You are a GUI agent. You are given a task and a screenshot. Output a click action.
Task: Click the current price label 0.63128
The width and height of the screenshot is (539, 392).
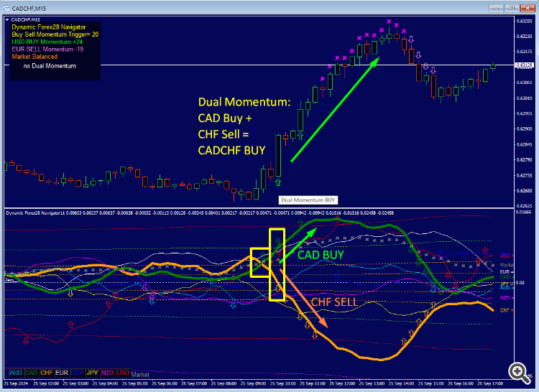[x=524, y=65]
